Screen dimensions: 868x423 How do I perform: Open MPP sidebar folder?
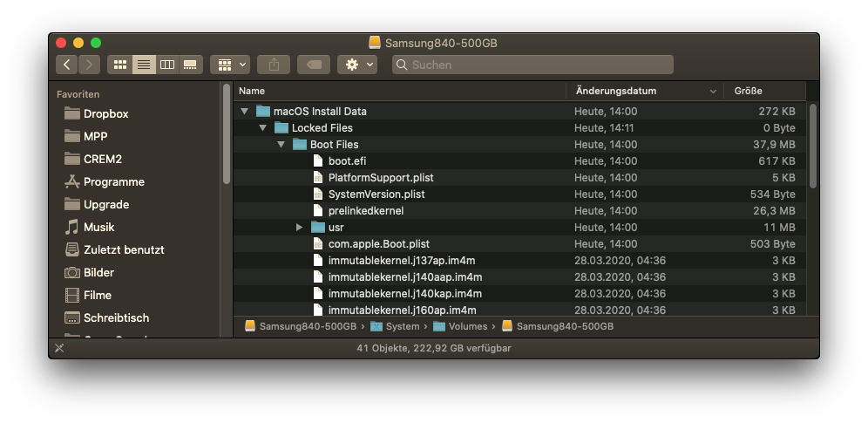click(x=85, y=137)
